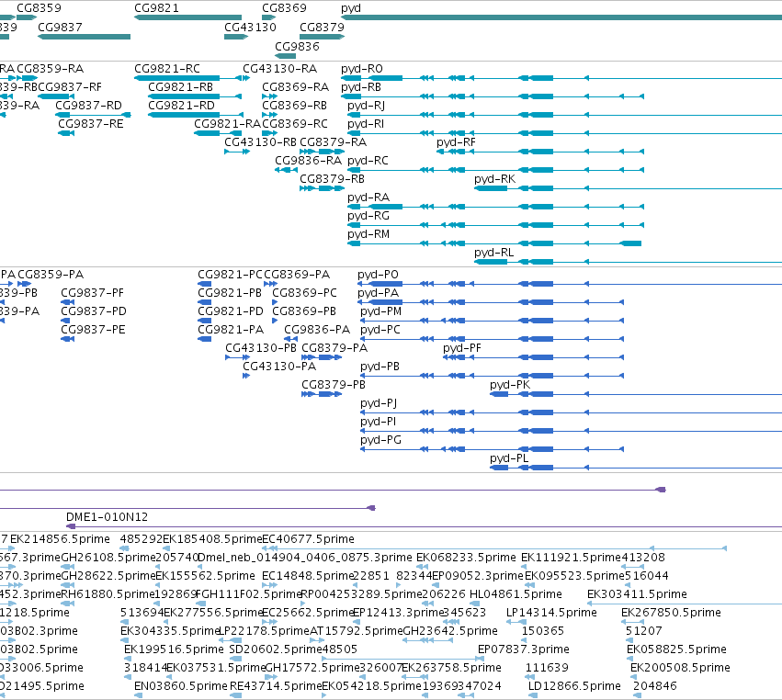This screenshot has width=782, height=700.
Task: Select the CG9837 gene bar
Action: 85,37
